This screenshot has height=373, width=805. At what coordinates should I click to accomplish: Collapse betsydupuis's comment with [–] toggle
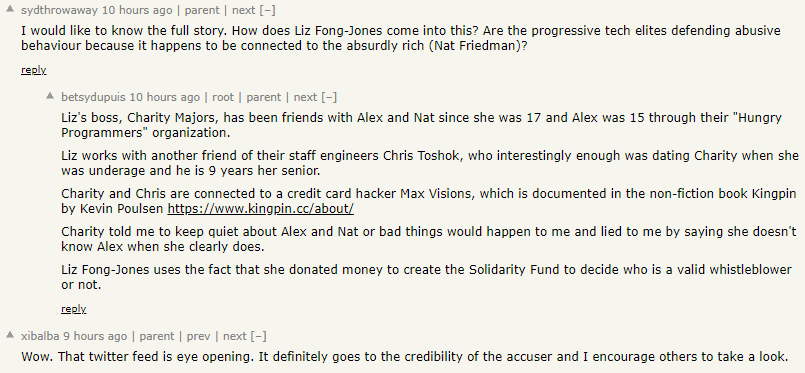329,97
